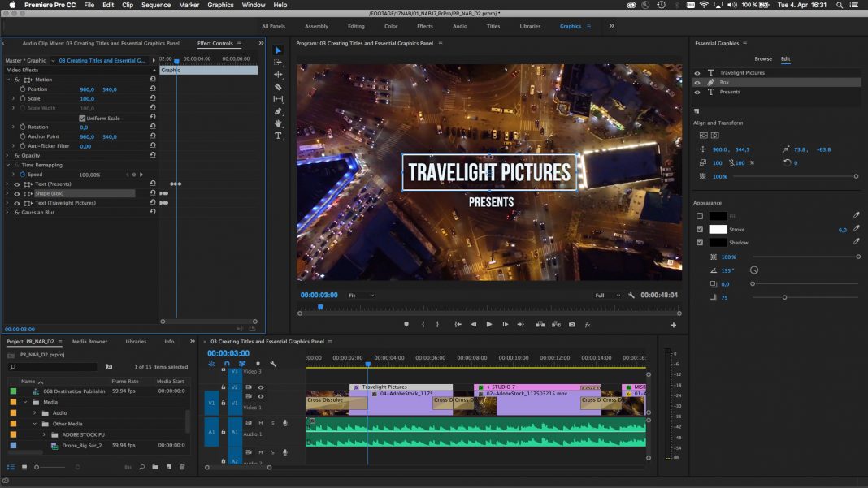This screenshot has width=868, height=488.
Task: Click the Add Marker icon below the monitor
Action: [405, 323]
